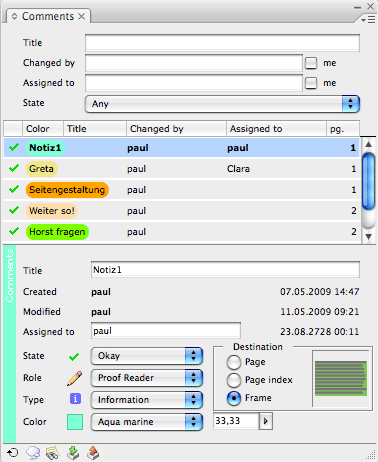The image size is (378, 462).
Task: Click the blue information Type icon
Action: 75,398
